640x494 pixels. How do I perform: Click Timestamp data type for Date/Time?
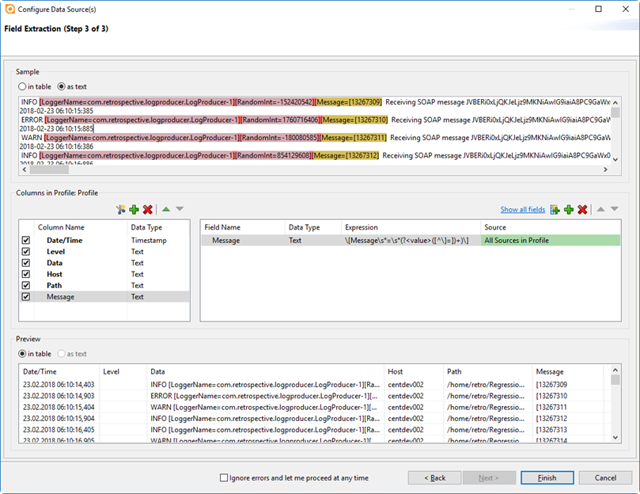point(149,240)
